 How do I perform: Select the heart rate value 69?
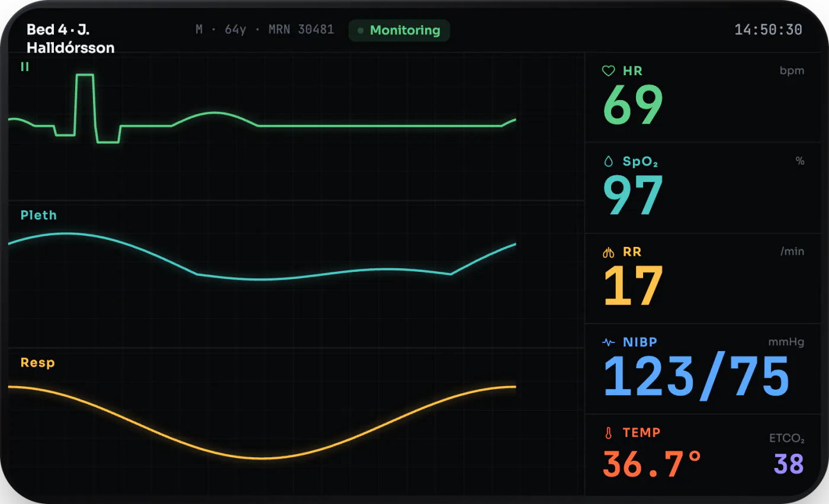coord(633,105)
